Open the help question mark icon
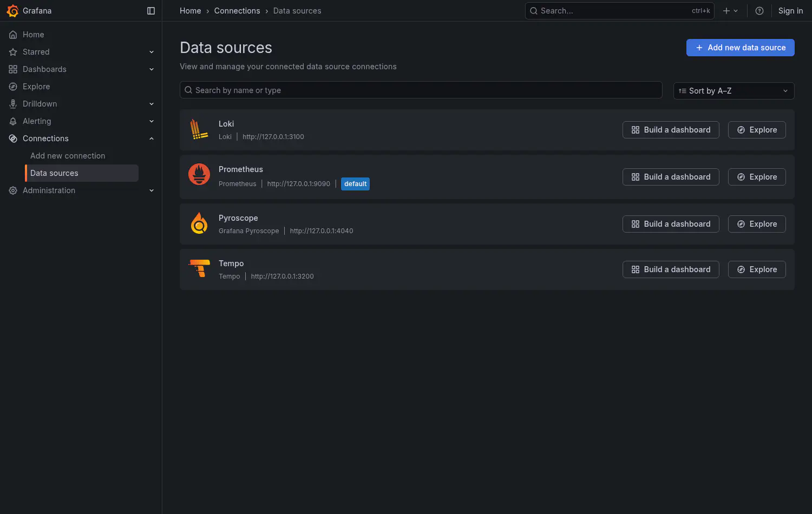This screenshot has height=514, width=812. click(759, 11)
